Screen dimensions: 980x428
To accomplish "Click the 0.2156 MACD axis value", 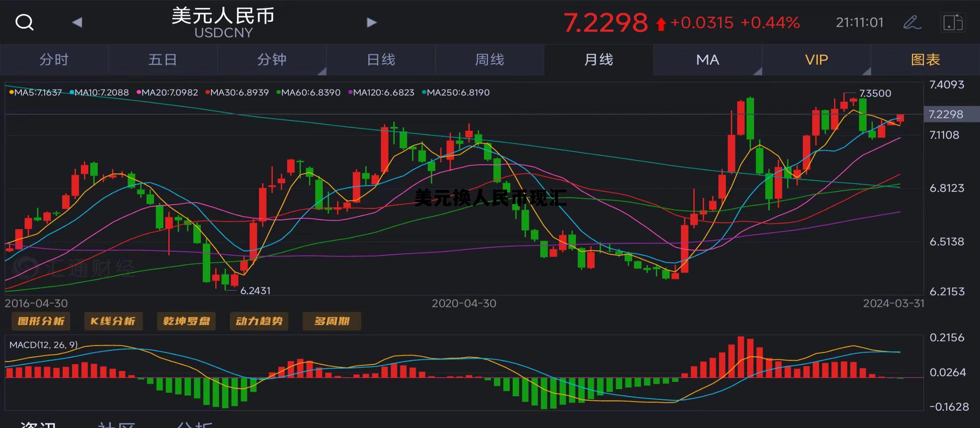I will tap(947, 337).
